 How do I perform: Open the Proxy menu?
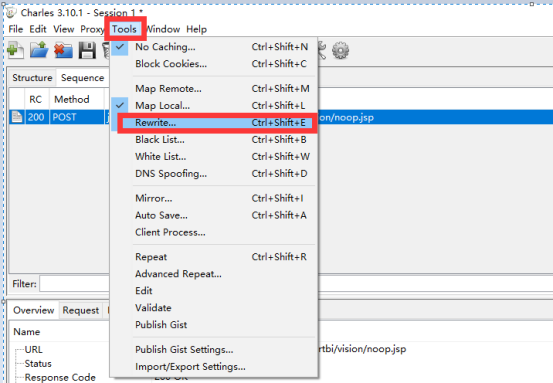(92, 29)
